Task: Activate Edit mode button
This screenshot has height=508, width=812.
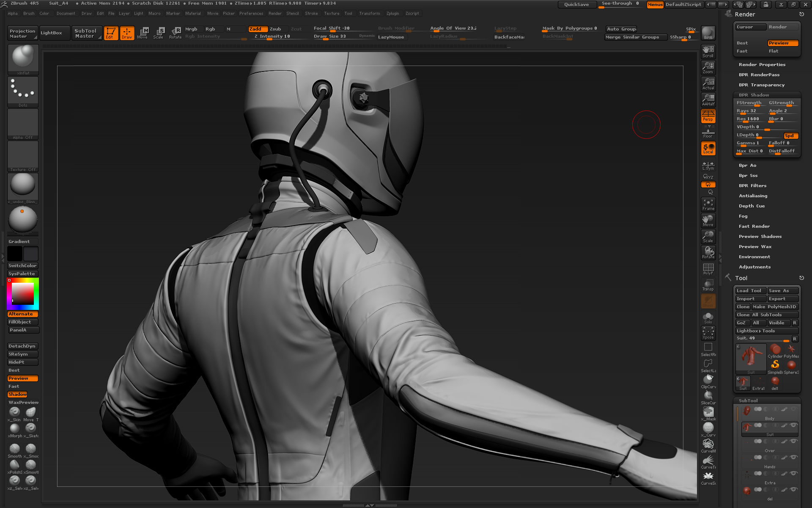Action: [111, 33]
